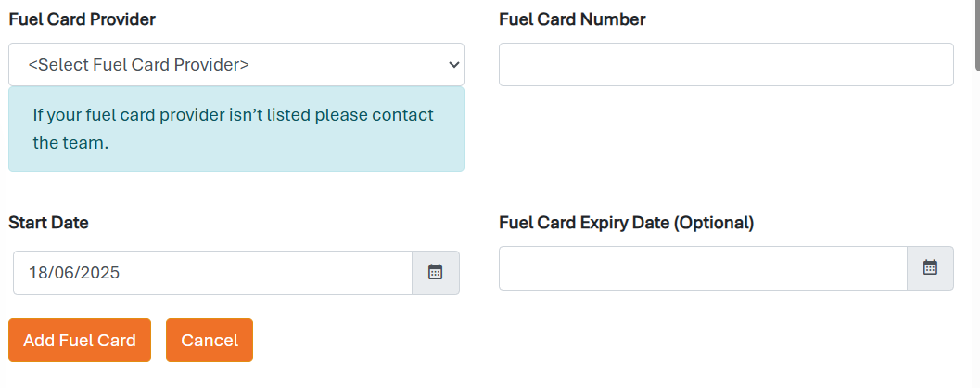Click the Start Date label

[48, 223]
